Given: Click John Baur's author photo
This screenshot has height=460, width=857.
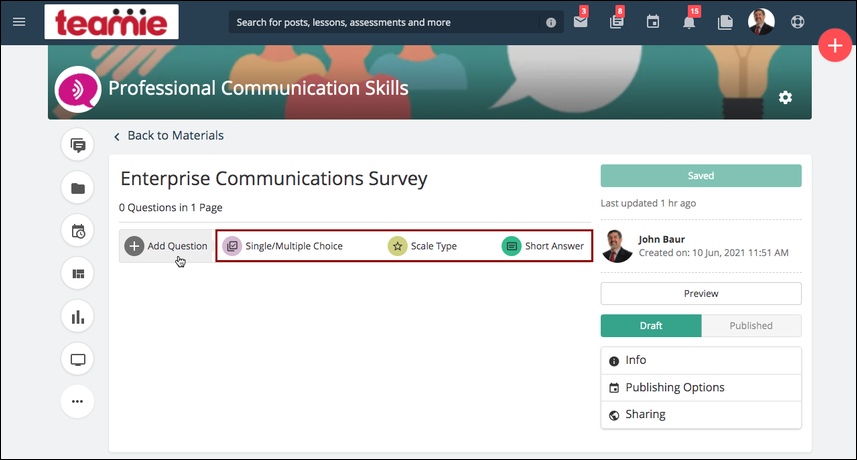Looking at the screenshot, I should point(617,246).
